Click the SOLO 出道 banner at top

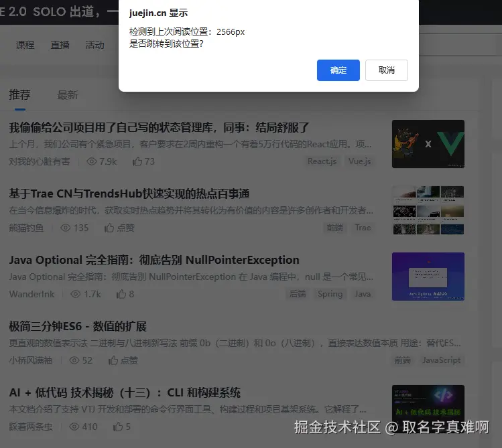click(x=59, y=11)
